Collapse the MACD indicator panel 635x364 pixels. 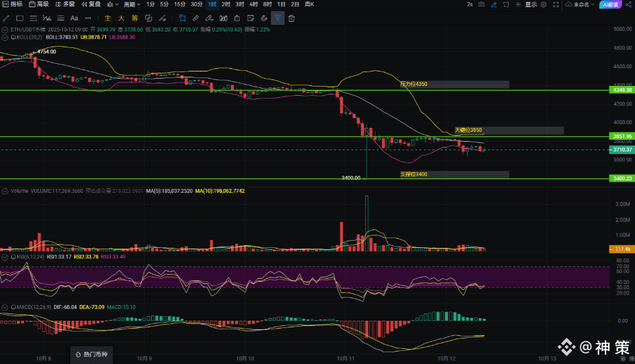coord(6,306)
